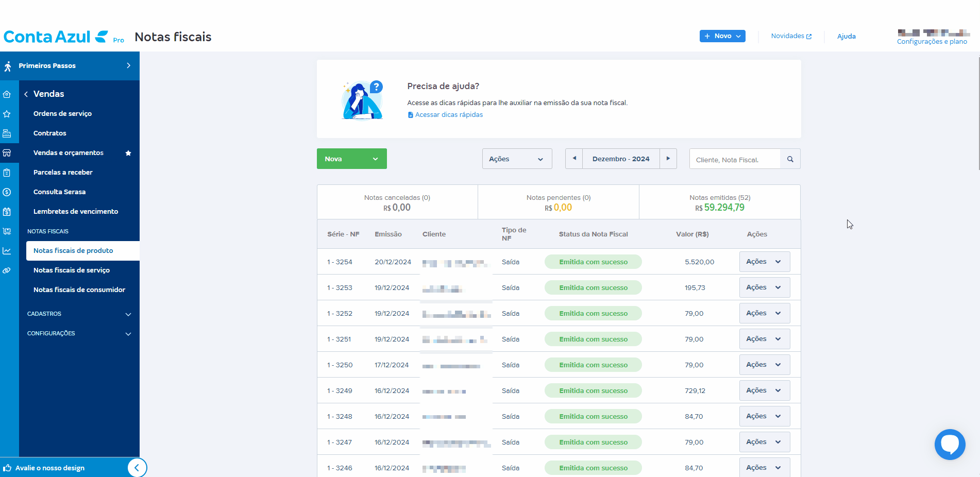Open Ordens de serviço in the Vendas menu

[62, 114]
